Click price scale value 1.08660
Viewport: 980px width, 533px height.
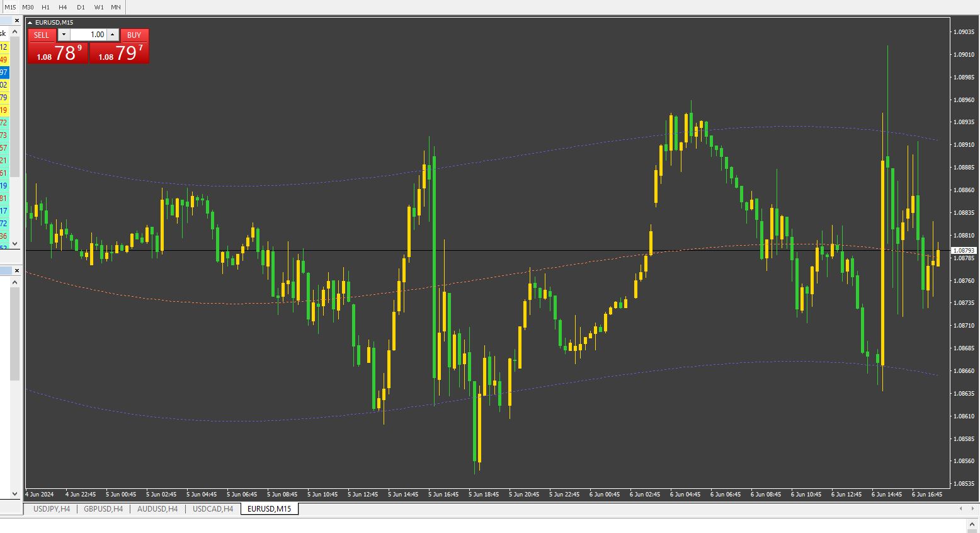pos(964,371)
